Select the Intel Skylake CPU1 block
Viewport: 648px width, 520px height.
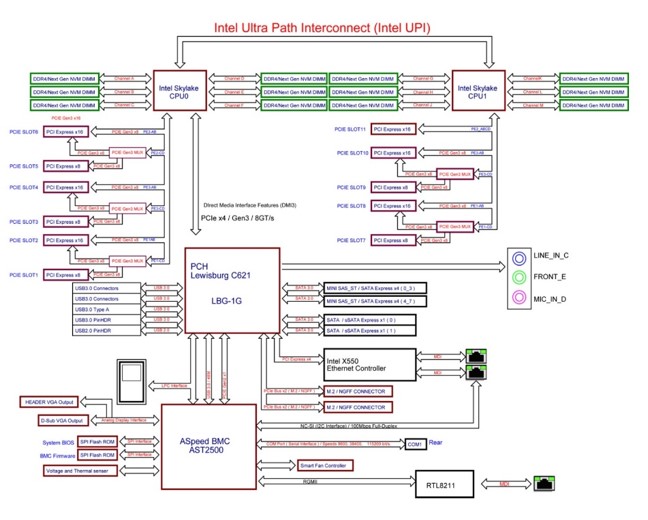[479, 91]
